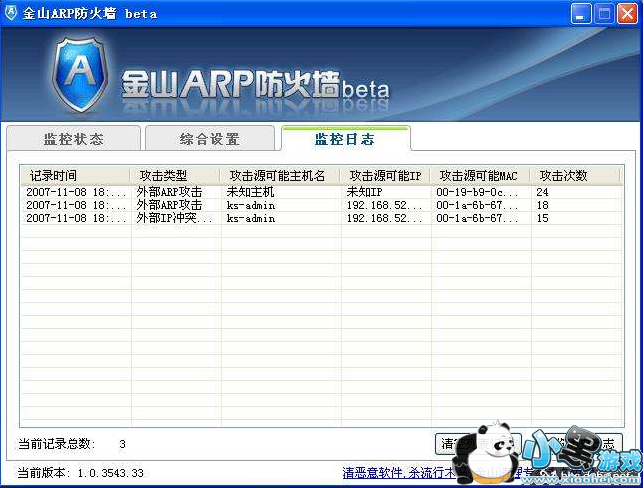The width and height of the screenshot is (644, 488).
Task: Click the 攻击源可能IP column header
Action: click(385, 176)
